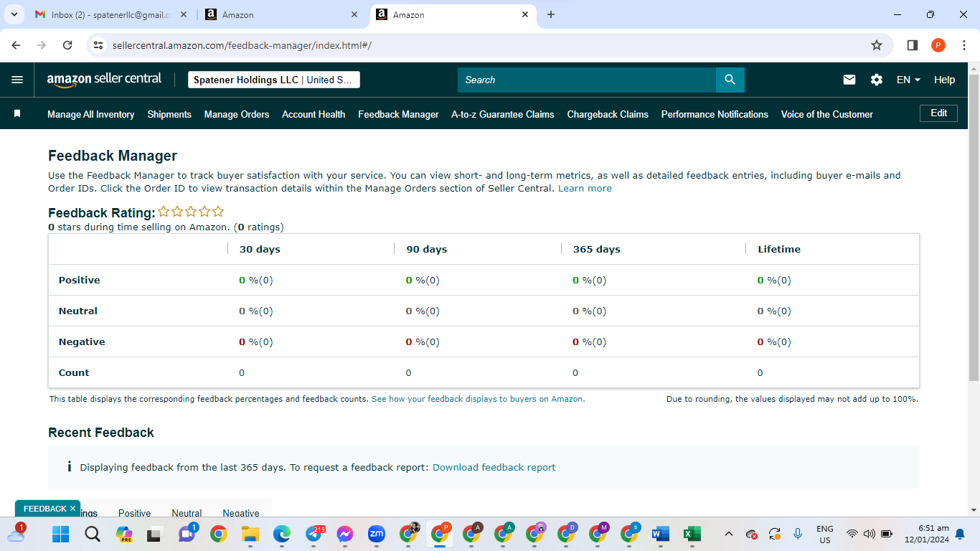Screen dimensions: 980x551
Task: Open Telegram from the taskbar
Action: tap(314, 534)
